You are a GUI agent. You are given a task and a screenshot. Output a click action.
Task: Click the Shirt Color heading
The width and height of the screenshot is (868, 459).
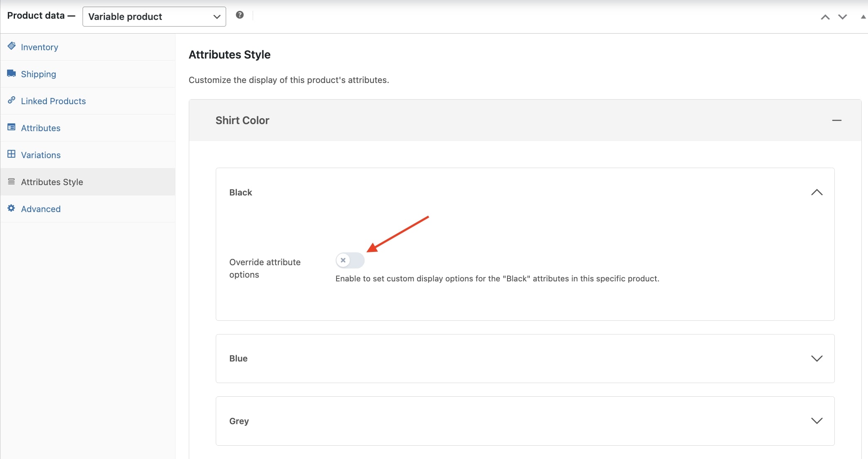tap(242, 120)
